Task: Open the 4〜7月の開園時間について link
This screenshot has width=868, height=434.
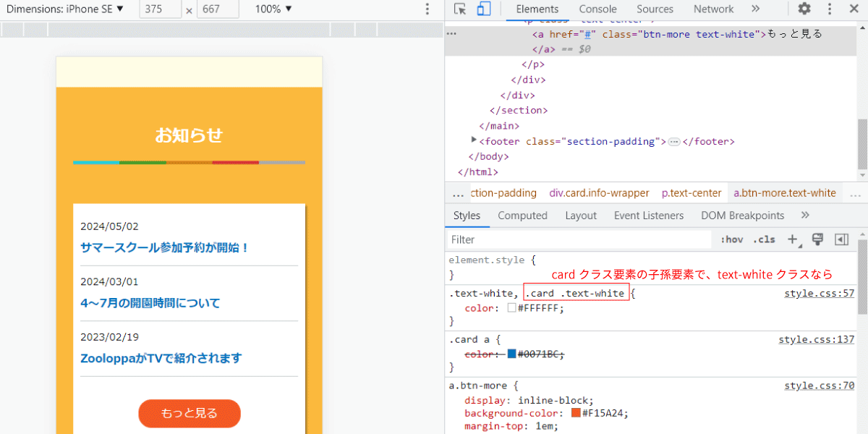Action: (x=150, y=303)
